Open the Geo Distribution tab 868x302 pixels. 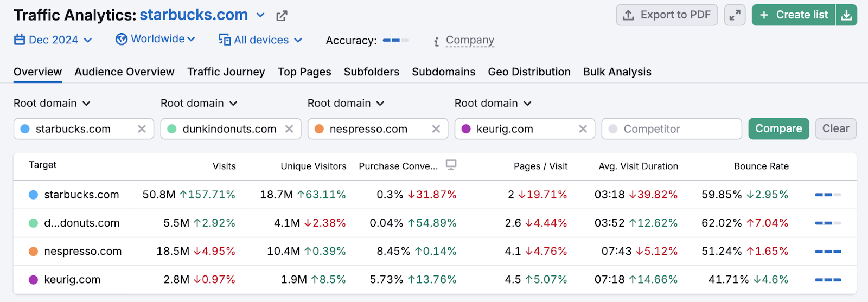(529, 72)
